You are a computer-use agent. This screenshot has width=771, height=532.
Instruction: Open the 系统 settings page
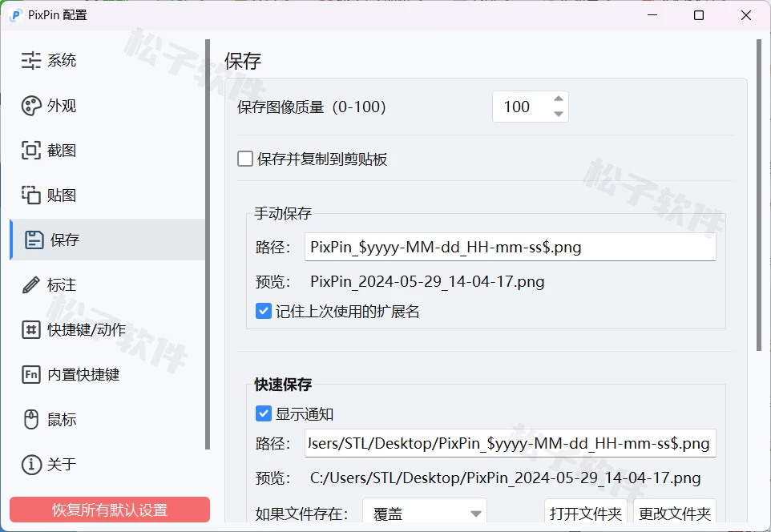[107, 60]
